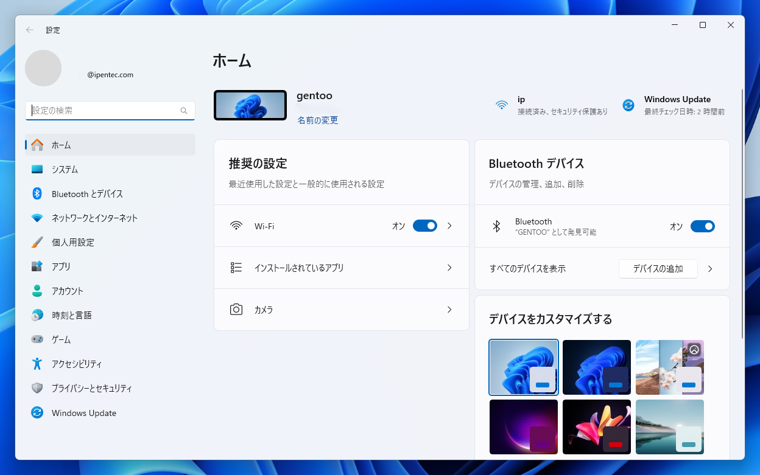
Task: Click the 個人用設定 paintbrush icon
Action: point(37,242)
